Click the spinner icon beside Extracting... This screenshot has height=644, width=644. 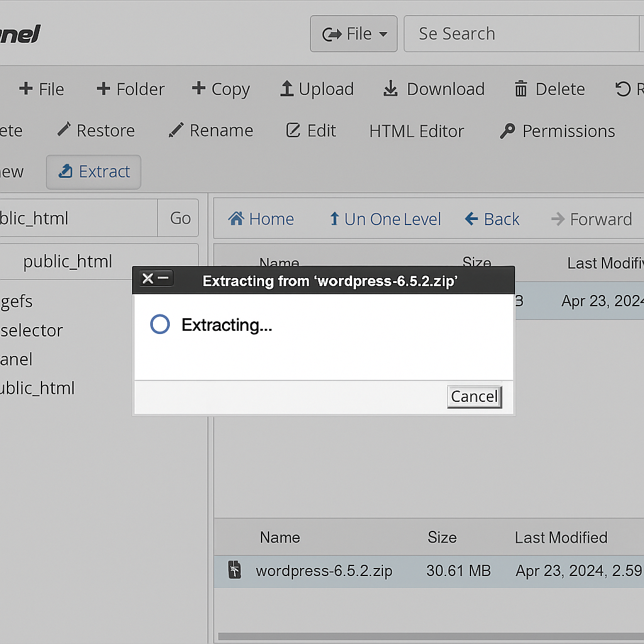pos(160,324)
